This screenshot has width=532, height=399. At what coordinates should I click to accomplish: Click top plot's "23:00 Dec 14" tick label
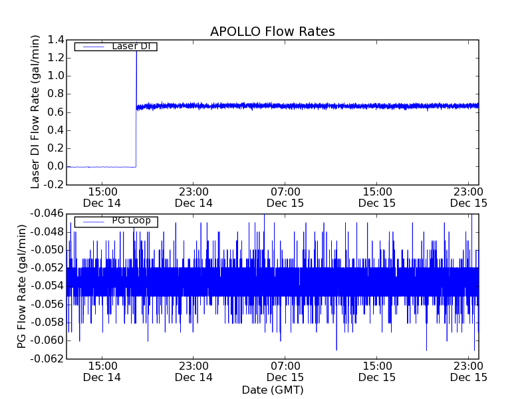coord(194,197)
